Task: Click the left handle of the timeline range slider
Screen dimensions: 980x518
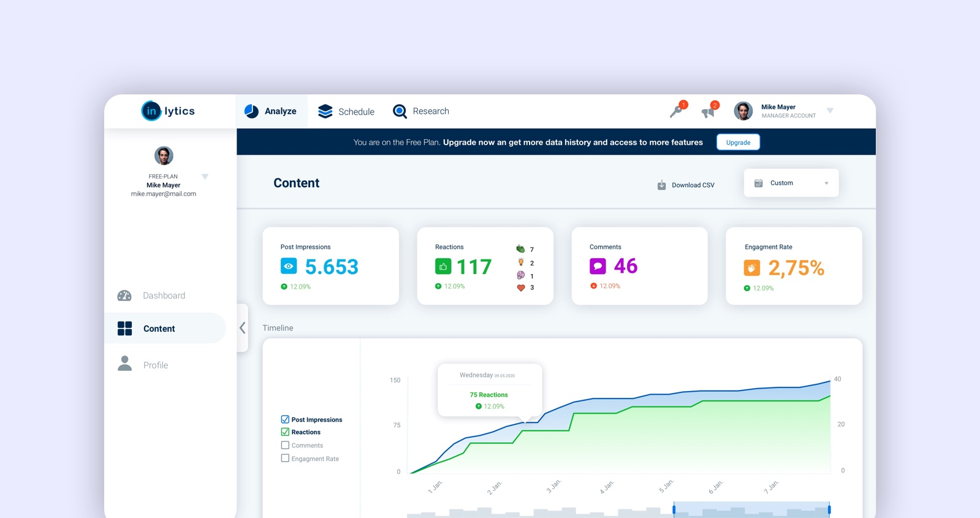Action: pos(674,509)
